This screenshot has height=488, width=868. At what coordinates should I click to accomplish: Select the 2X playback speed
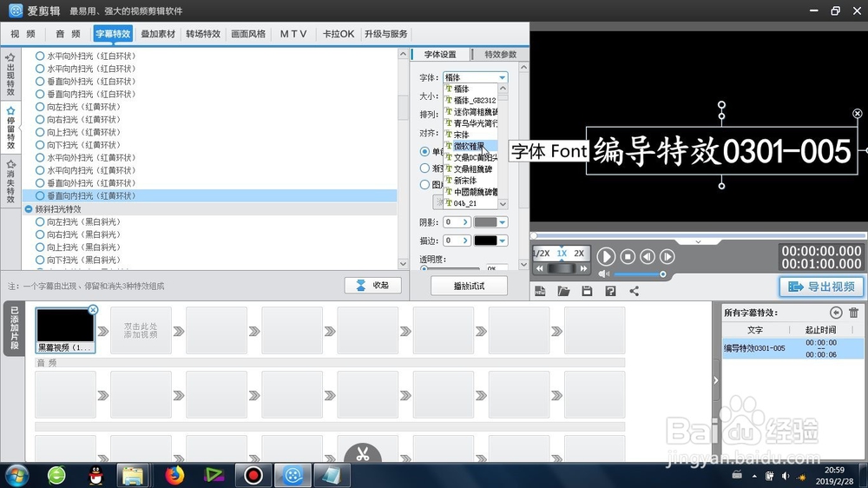coord(579,254)
